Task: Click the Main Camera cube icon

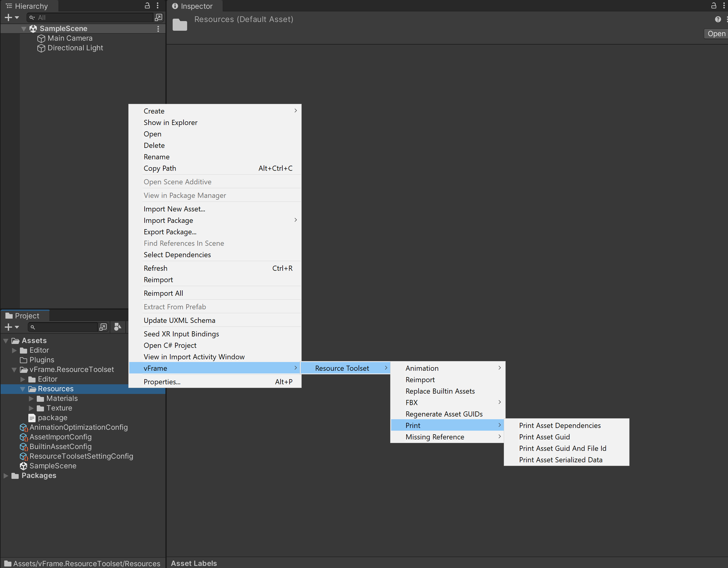Action: pos(41,38)
